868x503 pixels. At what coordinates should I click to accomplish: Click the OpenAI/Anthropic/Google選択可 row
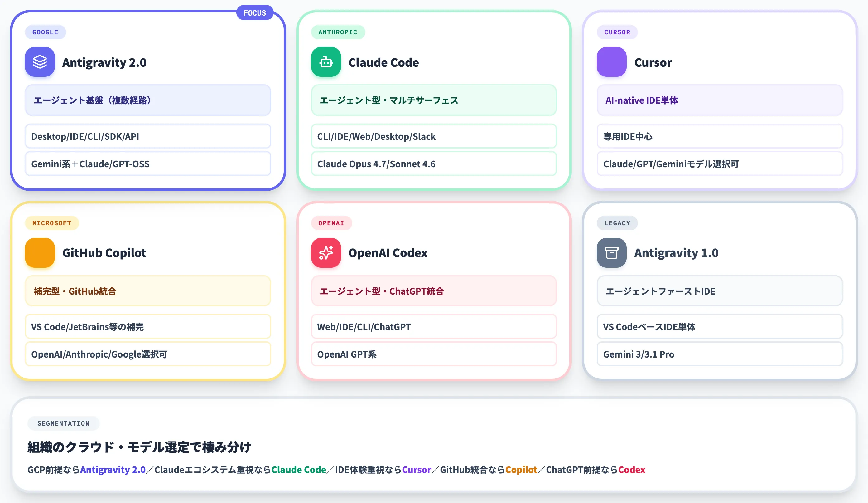coord(148,354)
